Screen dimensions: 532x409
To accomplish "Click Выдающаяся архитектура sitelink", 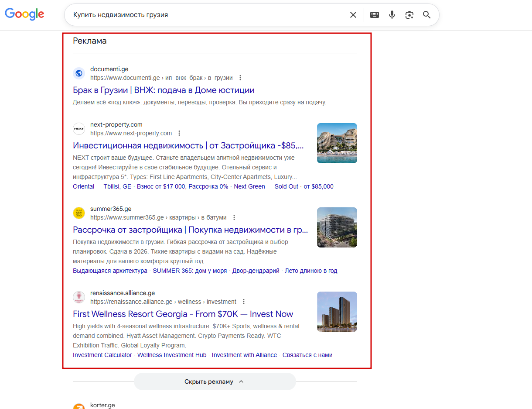I will [110, 271].
